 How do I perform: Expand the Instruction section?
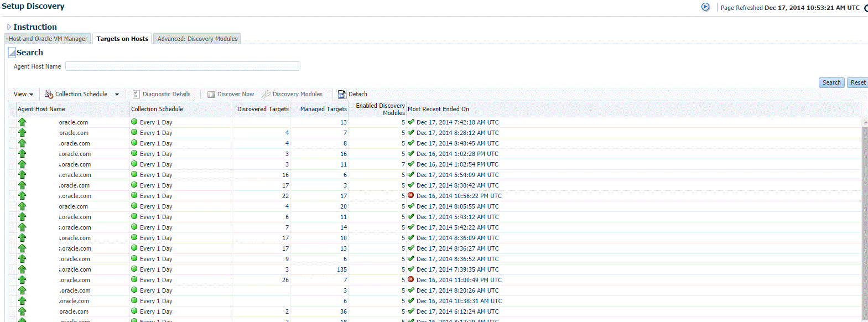(9, 27)
